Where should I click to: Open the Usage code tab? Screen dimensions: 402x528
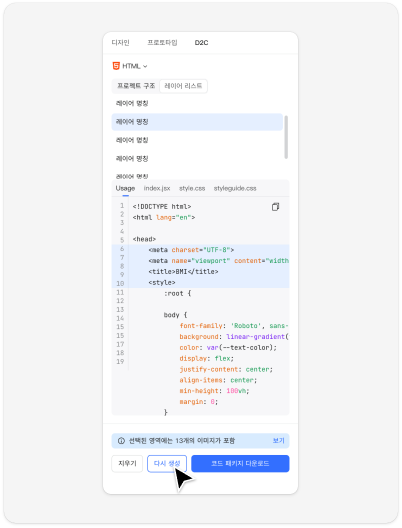pos(125,188)
